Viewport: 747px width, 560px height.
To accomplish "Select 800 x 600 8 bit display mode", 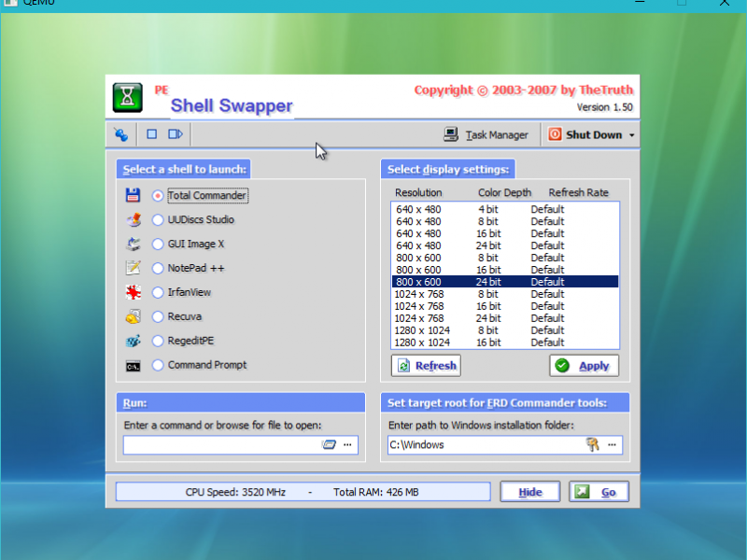I will point(505,258).
